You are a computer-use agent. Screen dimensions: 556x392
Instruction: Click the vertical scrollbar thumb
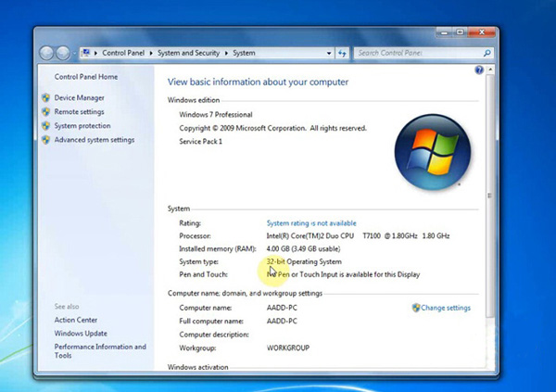[x=489, y=196]
